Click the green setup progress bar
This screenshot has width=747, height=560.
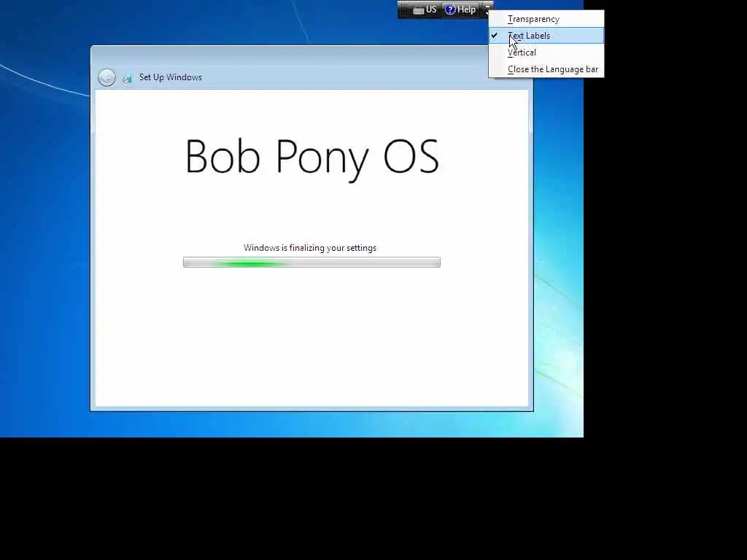point(311,262)
